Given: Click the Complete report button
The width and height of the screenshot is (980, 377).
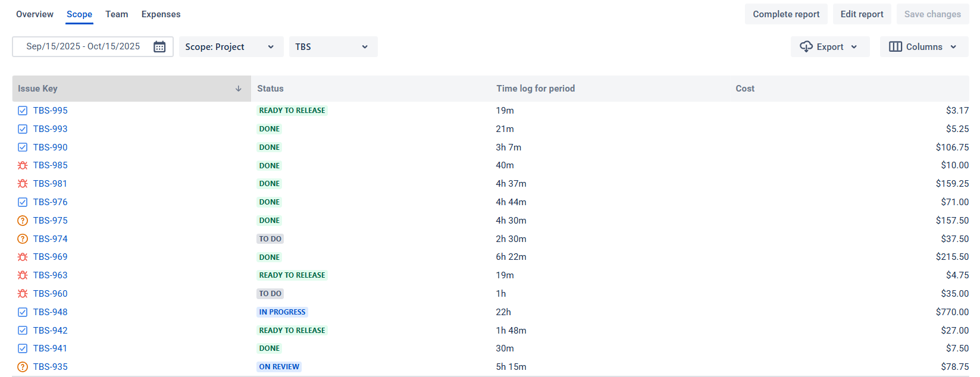Looking at the screenshot, I should pos(786,14).
